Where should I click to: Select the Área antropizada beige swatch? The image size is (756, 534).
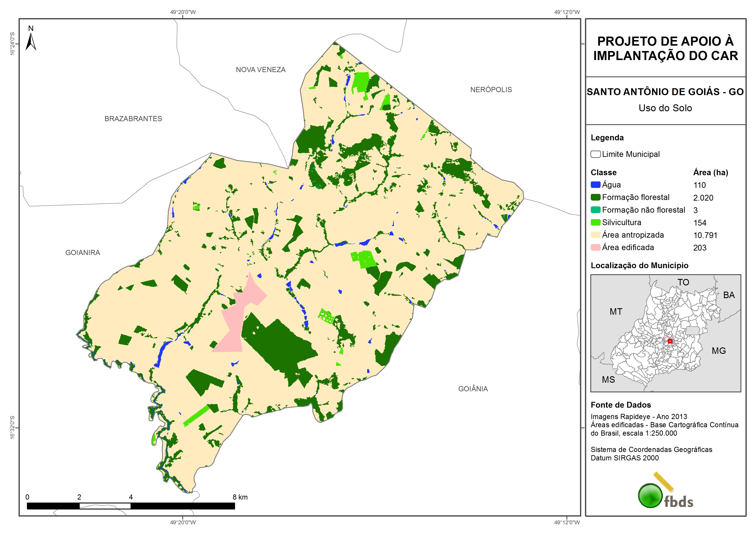(x=595, y=235)
